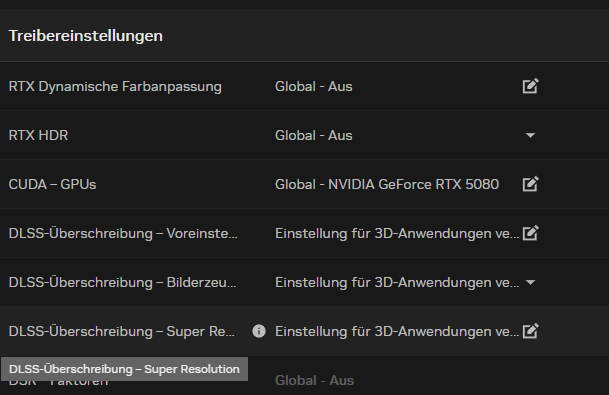
Task: Click the edit icon for CUDA – GPUs
Action: (531, 184)
